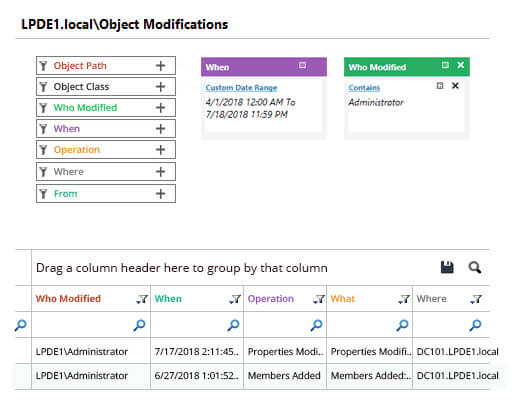Collapse the Who Modified filter card
The height and width of the screenshot is (402, 515).
pyautogui.click(x=445, y=65)
